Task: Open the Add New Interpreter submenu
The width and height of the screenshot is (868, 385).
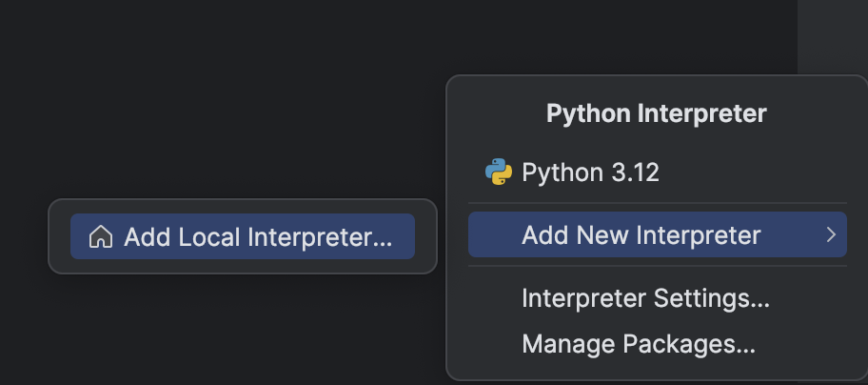Action: [x=658, y=234]
